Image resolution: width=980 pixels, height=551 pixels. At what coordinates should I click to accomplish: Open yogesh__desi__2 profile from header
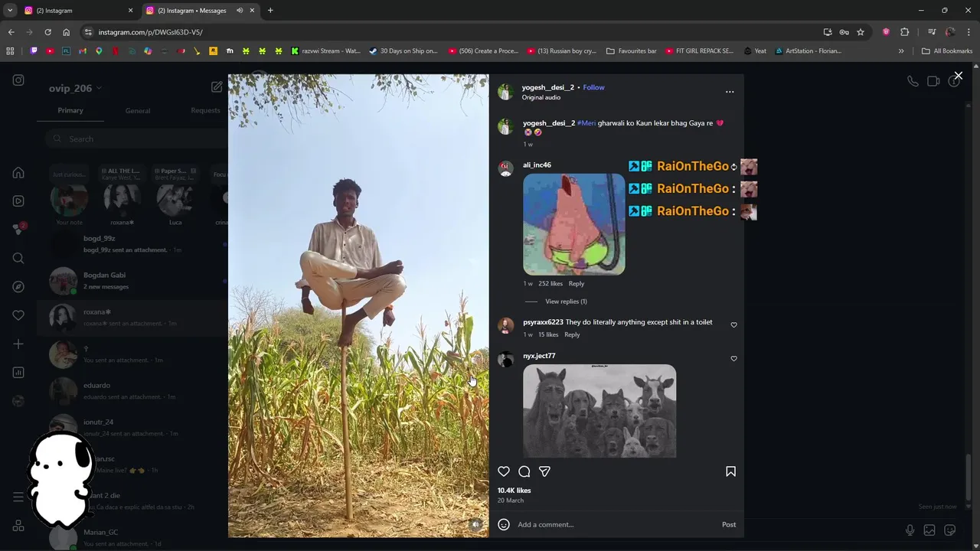click(x=547, y=87)
